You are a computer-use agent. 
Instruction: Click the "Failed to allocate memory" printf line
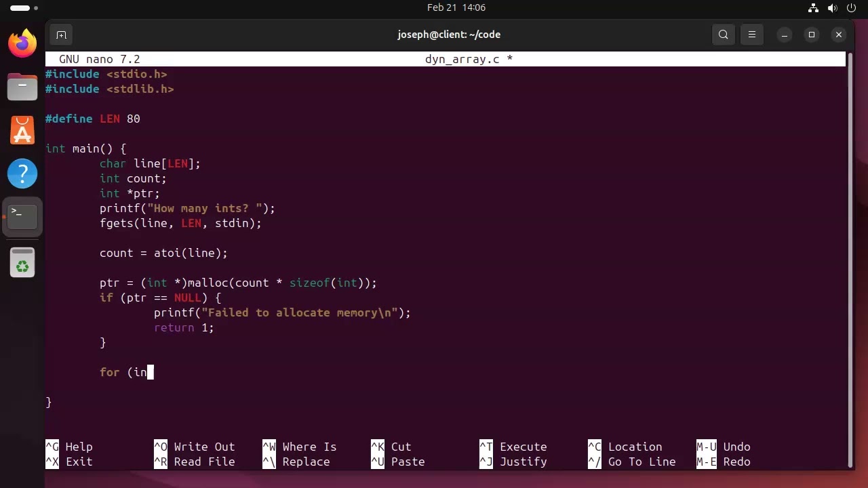283,312
